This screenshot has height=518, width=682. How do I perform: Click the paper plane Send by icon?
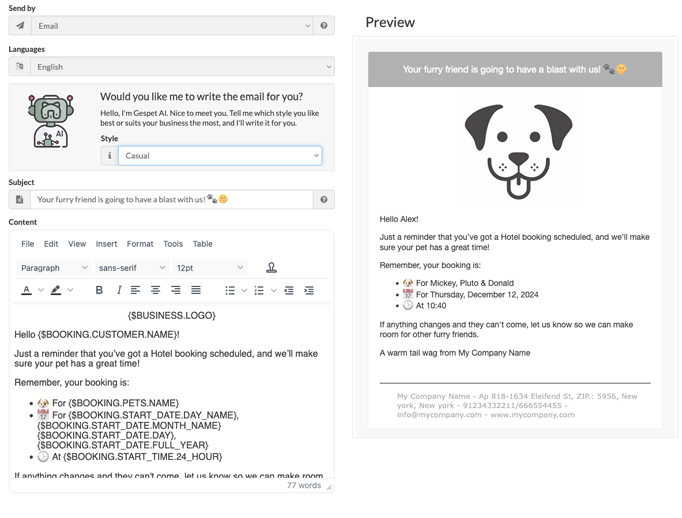pyautogui.click(x=20, y=26)
